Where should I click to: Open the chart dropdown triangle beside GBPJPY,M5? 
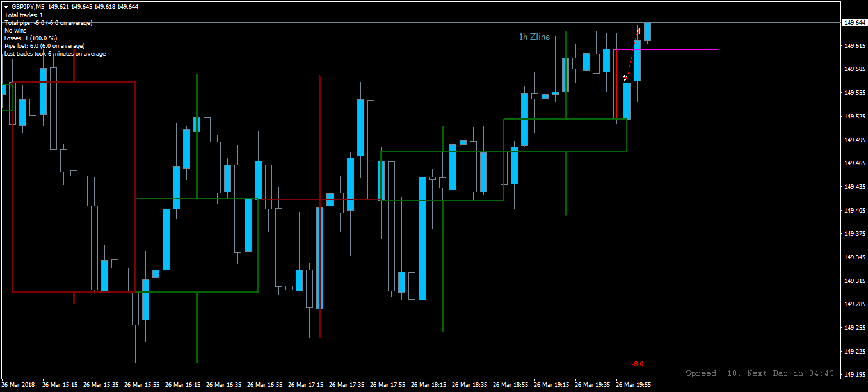(x=6, y=6)
